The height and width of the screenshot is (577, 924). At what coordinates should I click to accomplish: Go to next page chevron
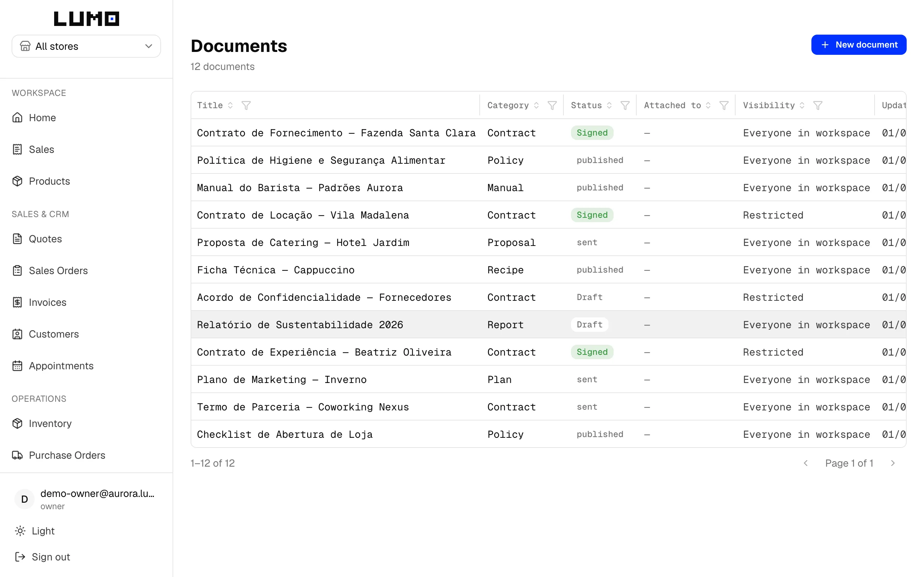(x=893, y=463)
